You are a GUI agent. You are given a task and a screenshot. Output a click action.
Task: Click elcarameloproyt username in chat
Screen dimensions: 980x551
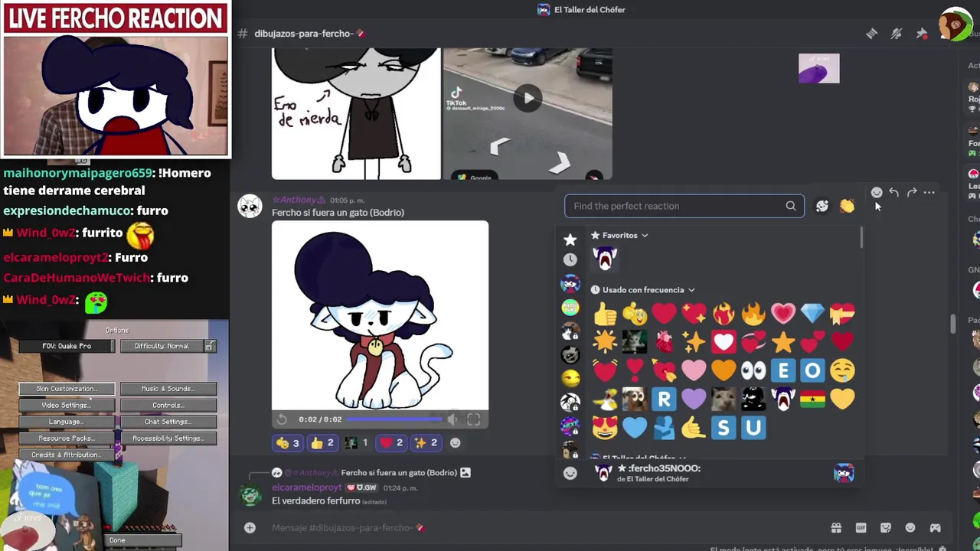coord(306,487)
